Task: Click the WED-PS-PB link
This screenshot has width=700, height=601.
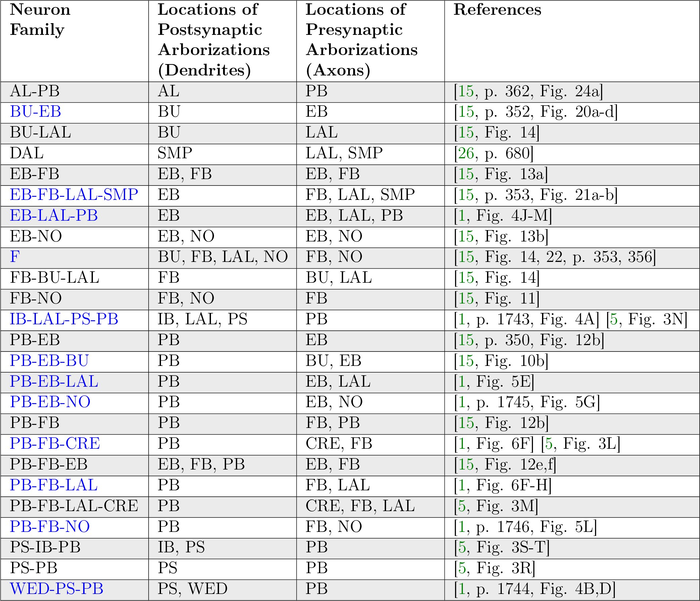Action: click(x=56, y=589)
